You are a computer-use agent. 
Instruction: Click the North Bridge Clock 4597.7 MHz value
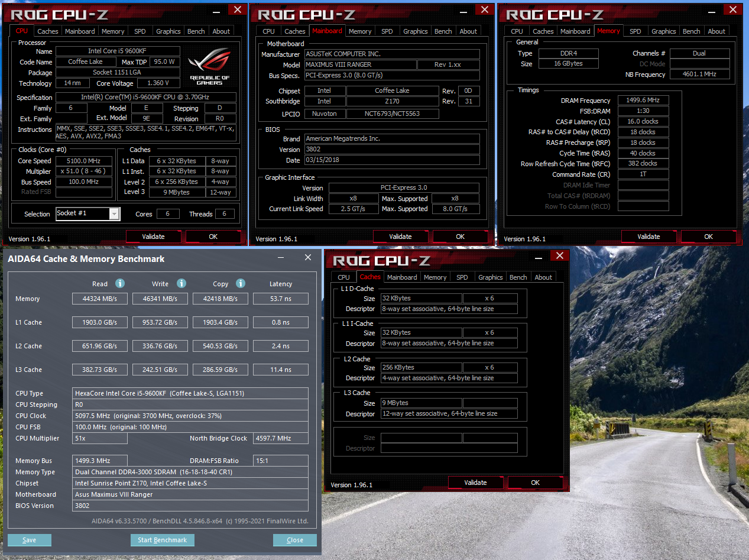[280, 438]
